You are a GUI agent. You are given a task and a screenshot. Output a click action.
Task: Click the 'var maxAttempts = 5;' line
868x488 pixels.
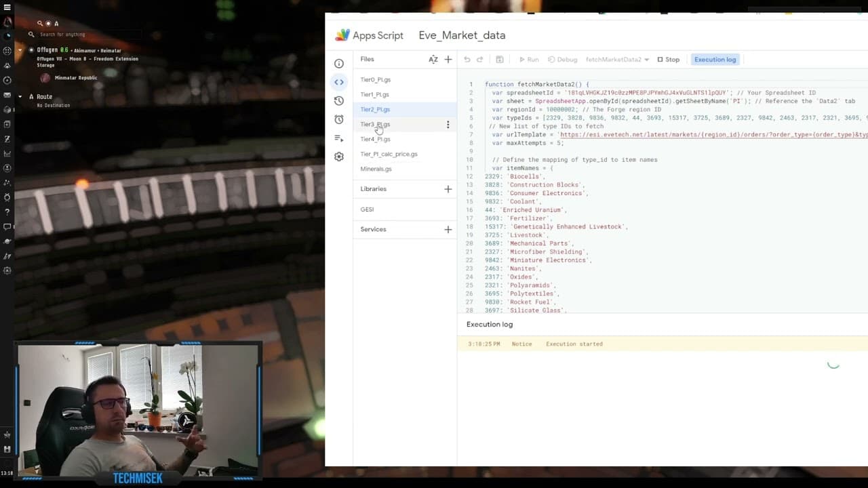pyautogui.click(x=528, y=143)
